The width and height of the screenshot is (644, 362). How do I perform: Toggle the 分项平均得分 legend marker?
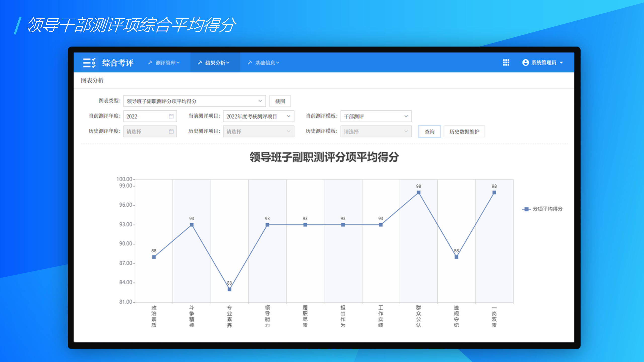526,209
